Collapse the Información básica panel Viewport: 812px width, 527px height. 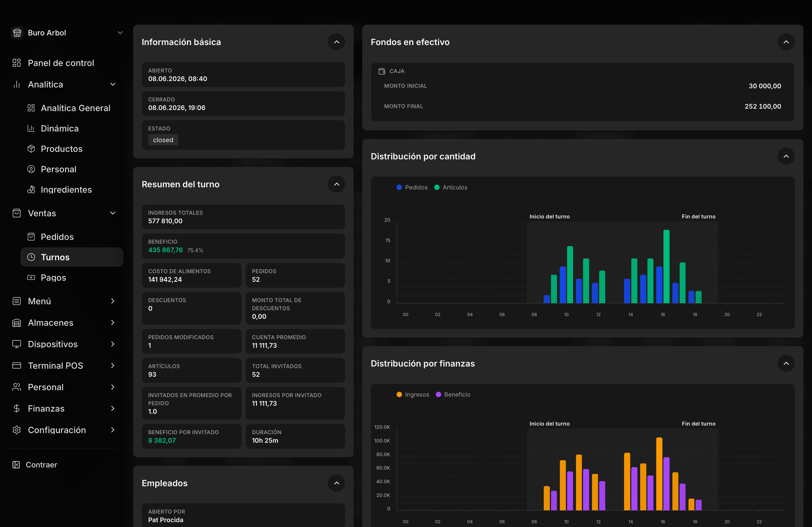pos(336,42)
